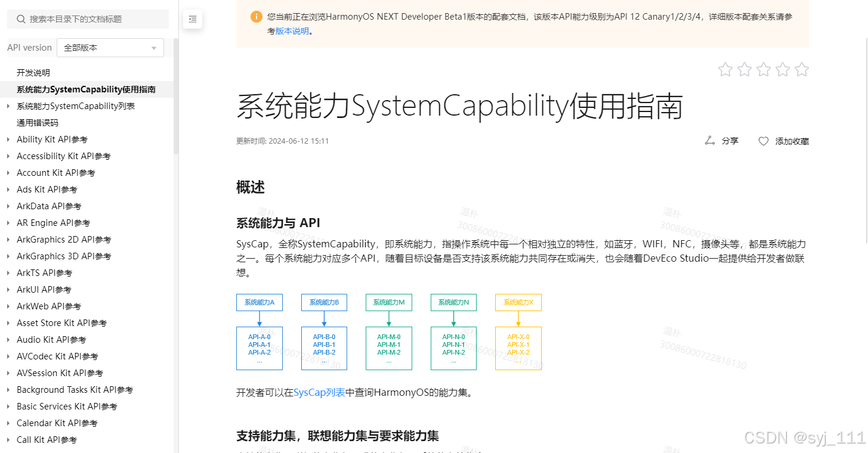Expand the 系统能力SystemCapability列表 tree arrow

point(8,106)
